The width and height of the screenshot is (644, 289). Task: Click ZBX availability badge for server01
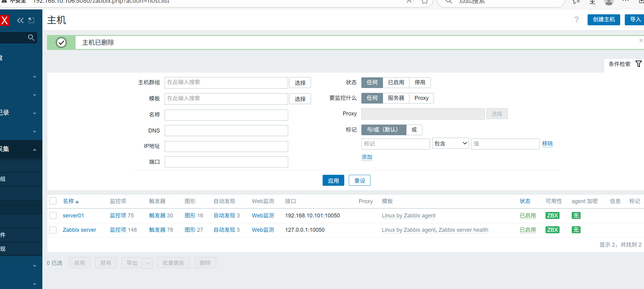point(553,216)
